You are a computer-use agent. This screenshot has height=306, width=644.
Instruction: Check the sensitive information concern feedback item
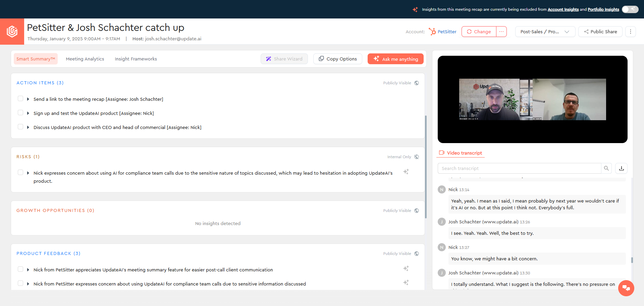(20, 283)
